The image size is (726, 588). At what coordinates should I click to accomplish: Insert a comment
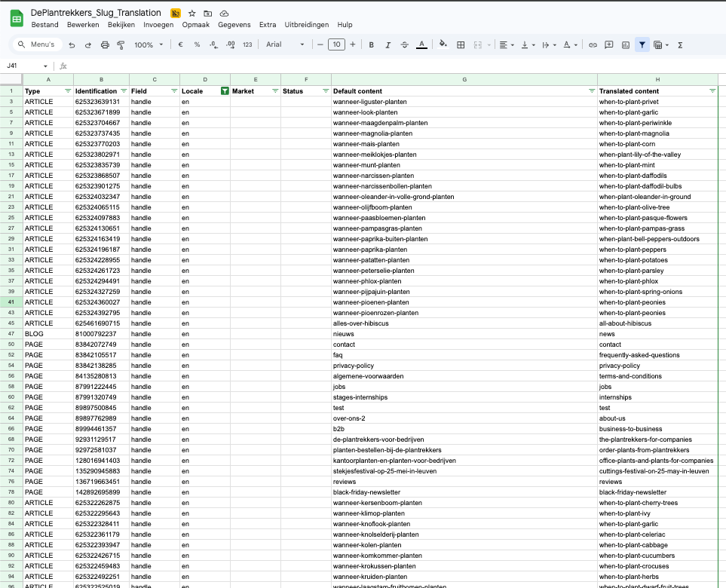[x=609, y=45]
